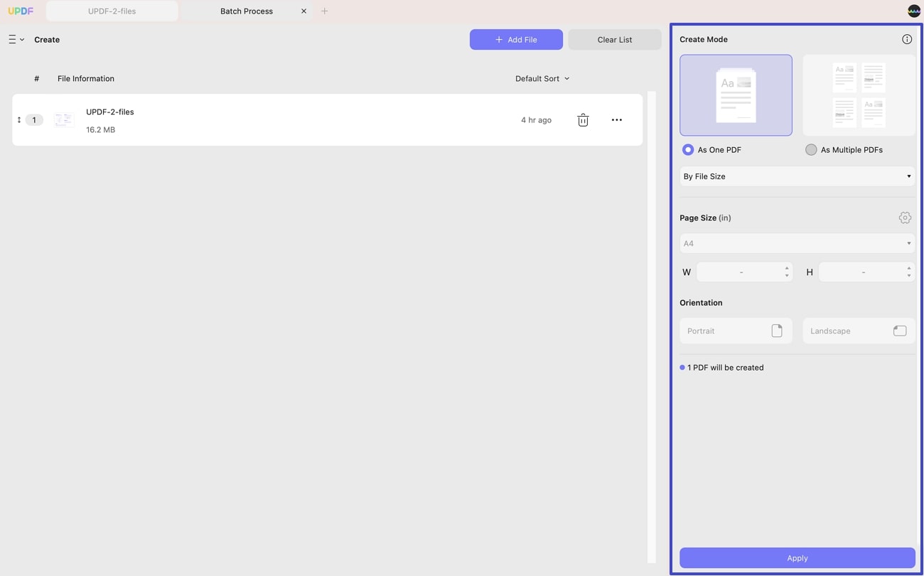Open more options for UPDF-2-files
This screenshot has height=576, width=924.
pos(617,120)
